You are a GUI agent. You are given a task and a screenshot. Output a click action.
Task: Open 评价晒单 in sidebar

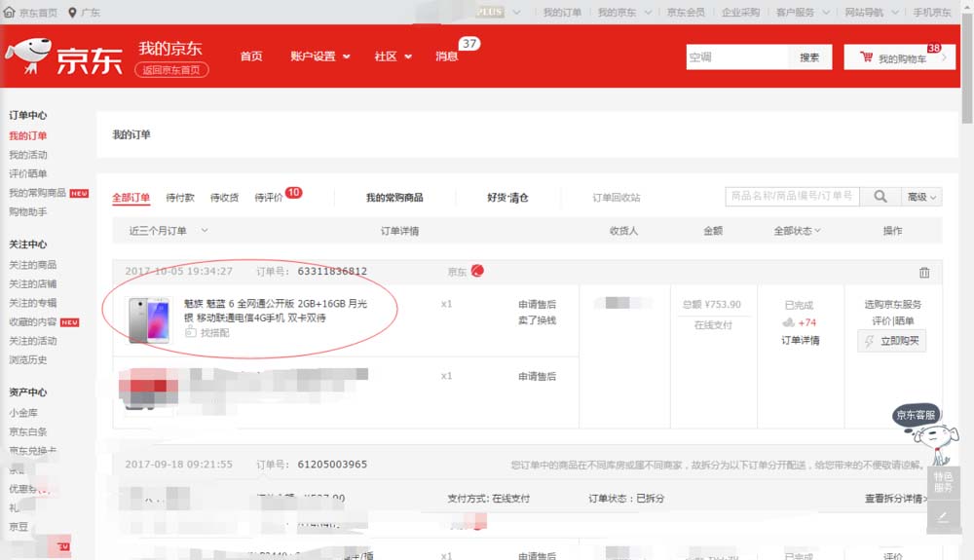pos(28,173)
